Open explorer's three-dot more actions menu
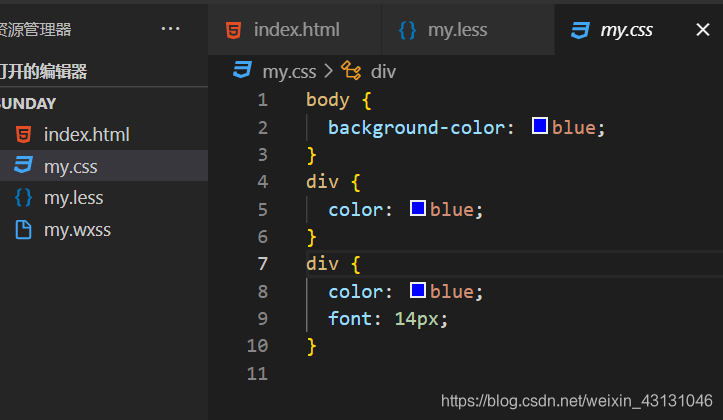 170,29
